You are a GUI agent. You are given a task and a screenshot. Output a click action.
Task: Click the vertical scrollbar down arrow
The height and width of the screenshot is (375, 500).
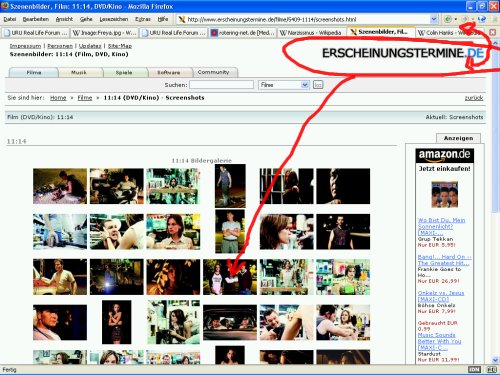coord(495,360)
